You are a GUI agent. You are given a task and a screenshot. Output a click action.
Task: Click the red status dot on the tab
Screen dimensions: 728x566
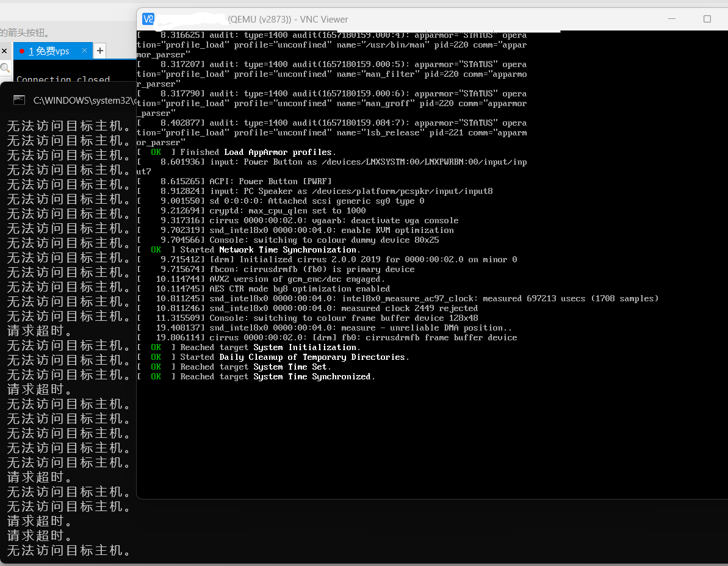[22, 51]
